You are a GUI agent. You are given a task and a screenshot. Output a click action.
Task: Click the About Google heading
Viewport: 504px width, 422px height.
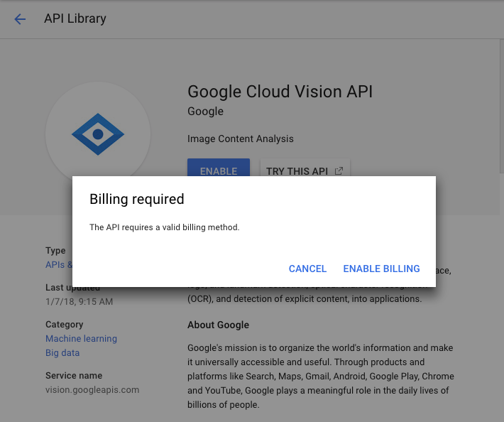tap(218, 325)
